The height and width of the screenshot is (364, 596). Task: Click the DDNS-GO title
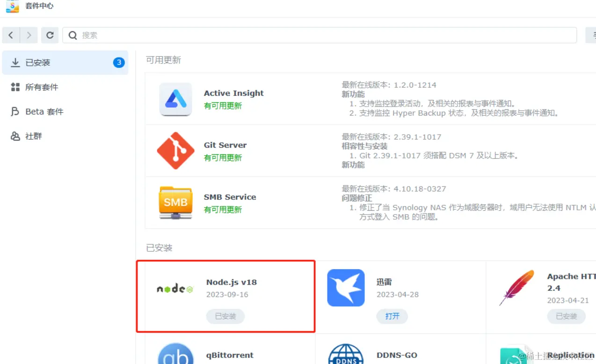397,355
